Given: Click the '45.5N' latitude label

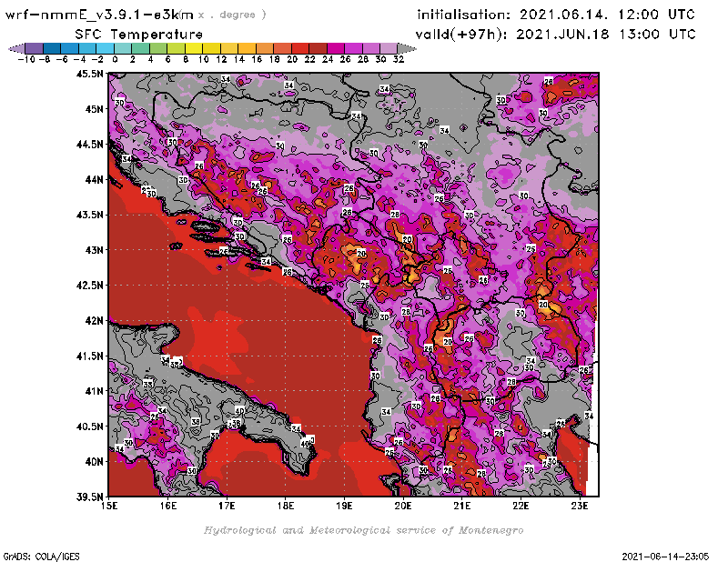Looking at the screenshot, I should (x=89, y=74).
